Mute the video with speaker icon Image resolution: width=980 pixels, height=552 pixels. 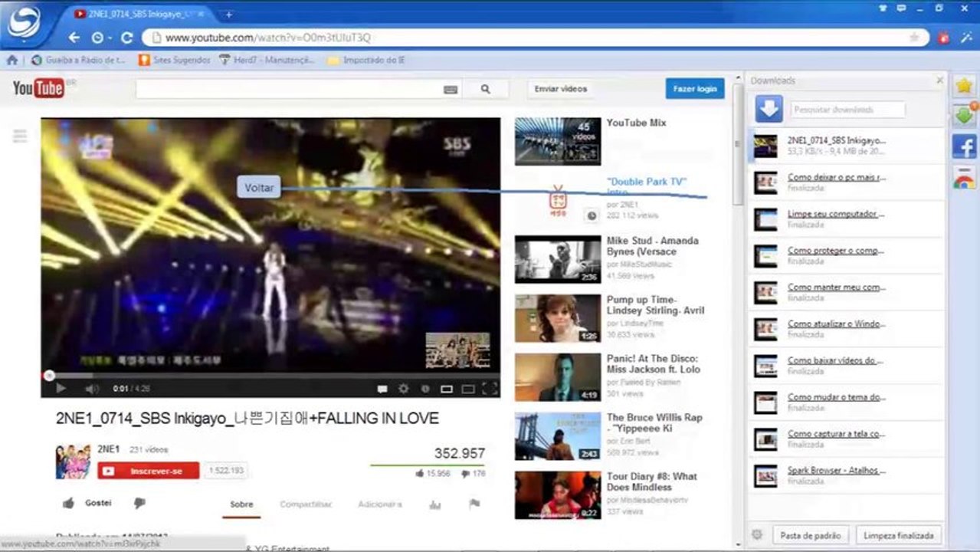(92, 389)
